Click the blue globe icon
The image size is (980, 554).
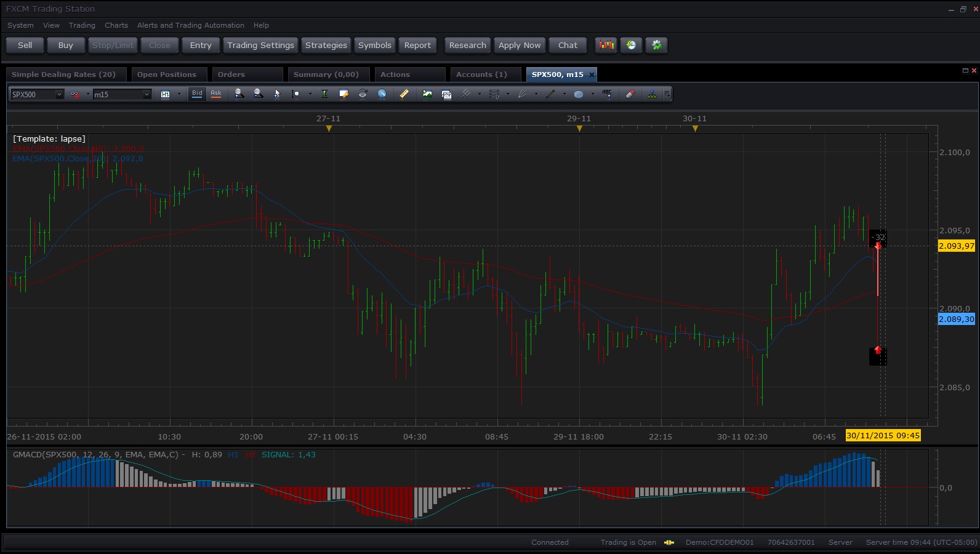(382, 94)
